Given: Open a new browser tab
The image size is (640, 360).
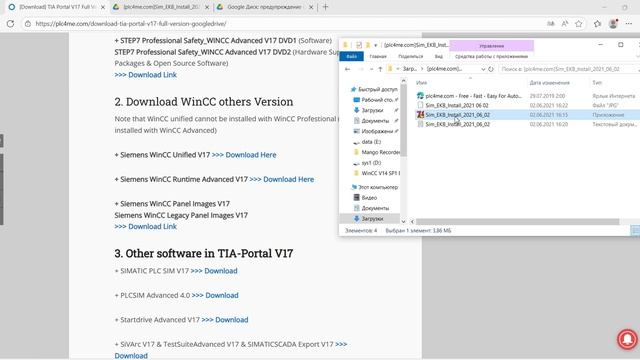Looking at the screenshot, I should pos(325,7).
